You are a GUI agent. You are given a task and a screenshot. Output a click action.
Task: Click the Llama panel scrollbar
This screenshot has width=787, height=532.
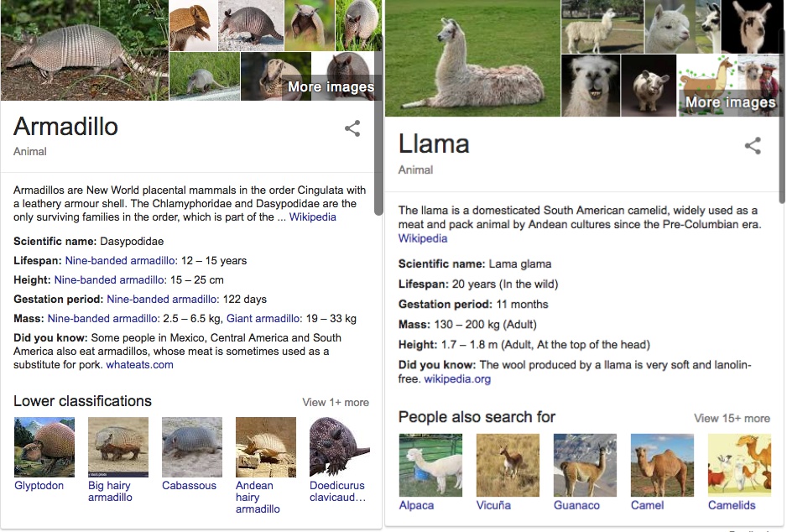pos(782,116)
